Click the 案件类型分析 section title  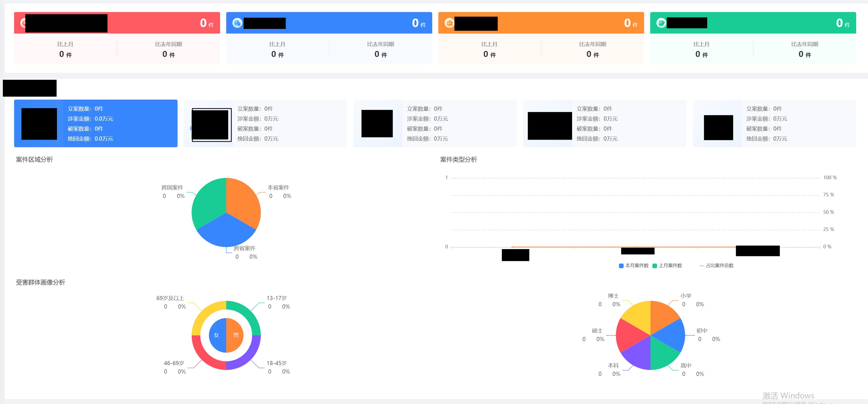click(459, 160)
